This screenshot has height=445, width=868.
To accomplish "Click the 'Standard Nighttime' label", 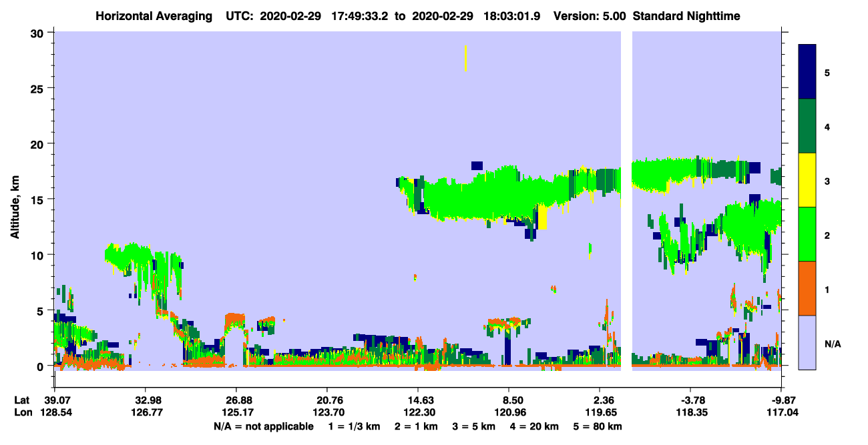I will click(686, 15).
